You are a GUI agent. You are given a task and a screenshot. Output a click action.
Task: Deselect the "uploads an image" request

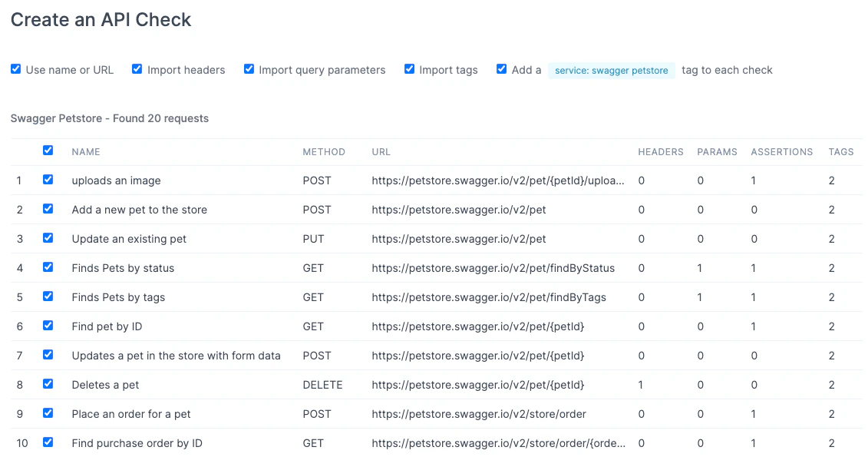(x=48, y=179)
